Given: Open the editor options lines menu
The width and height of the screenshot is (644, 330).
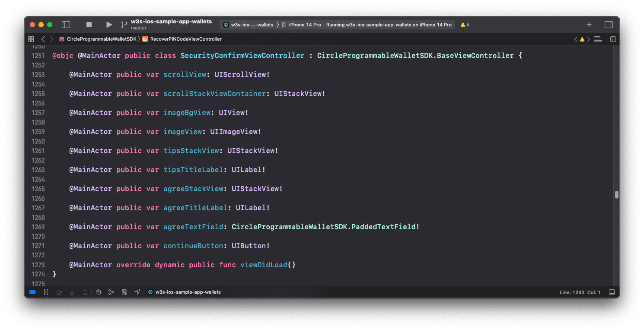Looking at the screenshot, I should coord(598,39).
